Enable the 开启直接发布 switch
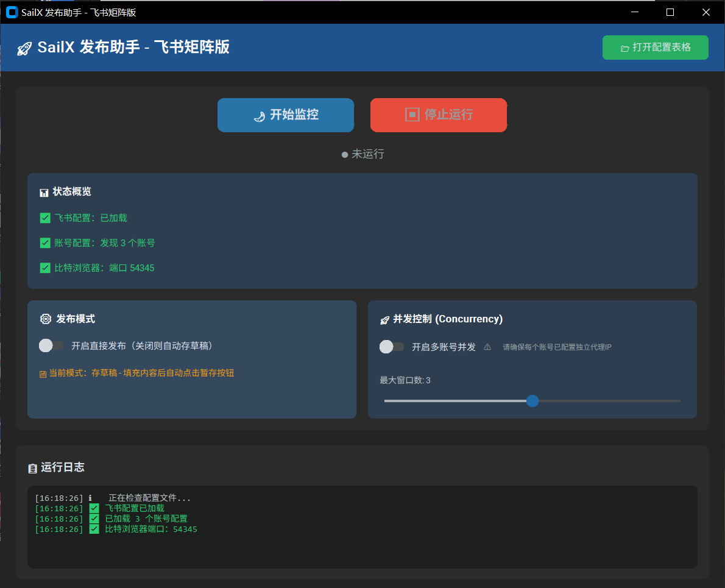725x588 pixels. [52, 345]
